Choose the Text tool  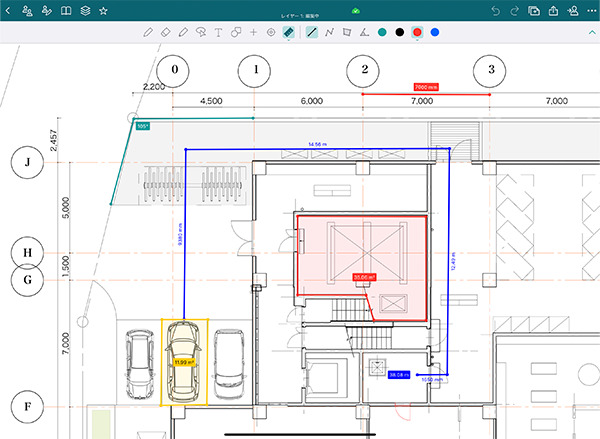point(218,33)
